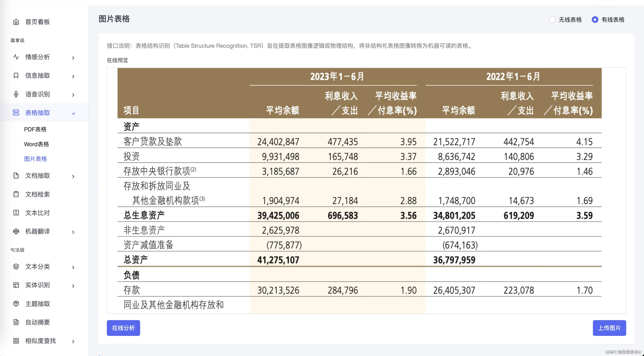Click the home icon beside 首页看板

point(16,22)
